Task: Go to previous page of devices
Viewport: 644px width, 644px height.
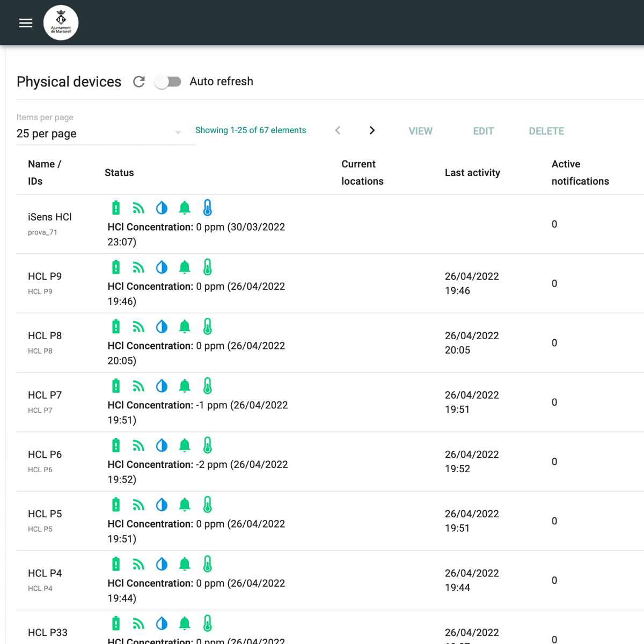Action: (338, 130)
